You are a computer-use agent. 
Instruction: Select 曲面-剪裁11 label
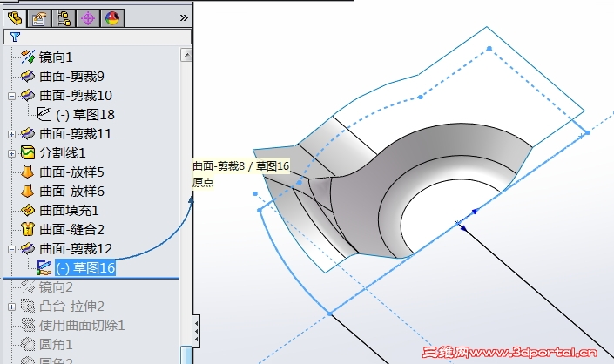(76, 134)
